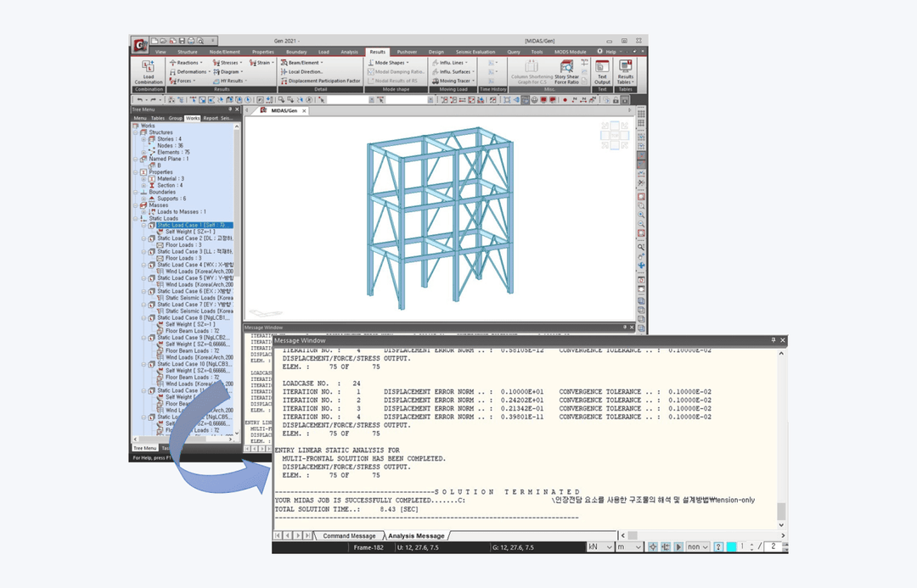
Task: Click the Local Direction tool
Action: click(301, 71)
